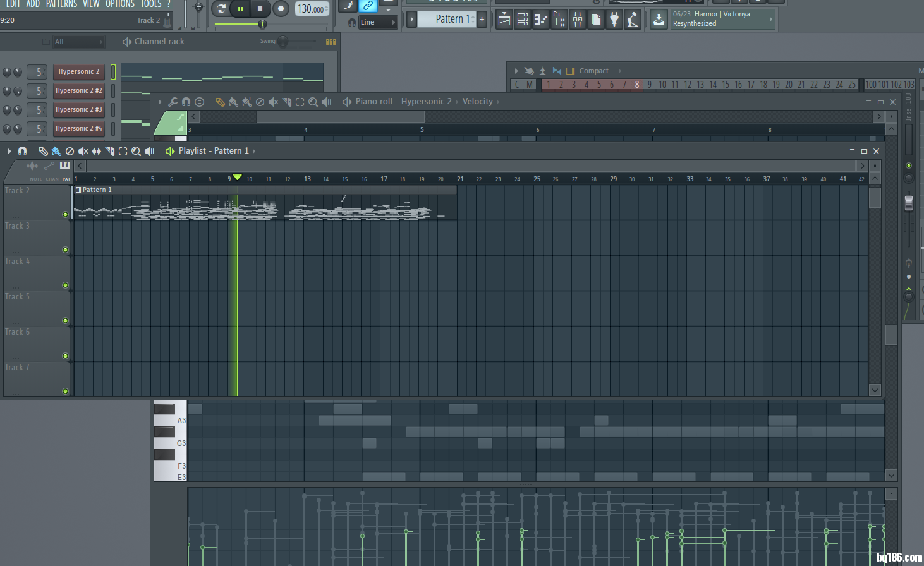The height and width of the screenshot is (566, 924).
Task: Open pattern menu arrow left of Pattern 1
Action: (411, 19)
